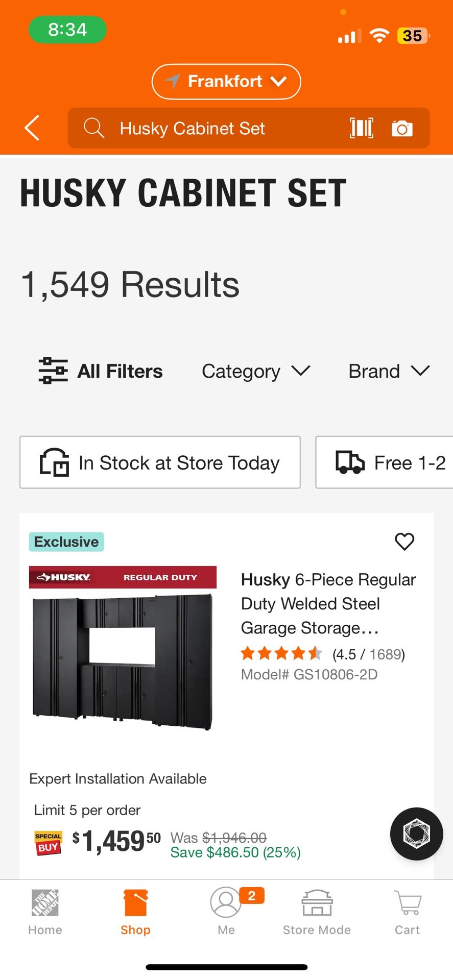453x980 pixels.
Task: Enable the In Stock at Store Today filter
Action: tap(160, 462)
